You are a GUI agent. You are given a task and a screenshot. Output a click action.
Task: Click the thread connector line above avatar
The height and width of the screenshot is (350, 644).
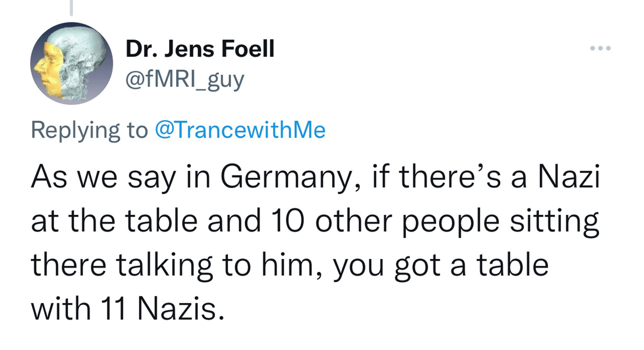click(x=71, y=8)
